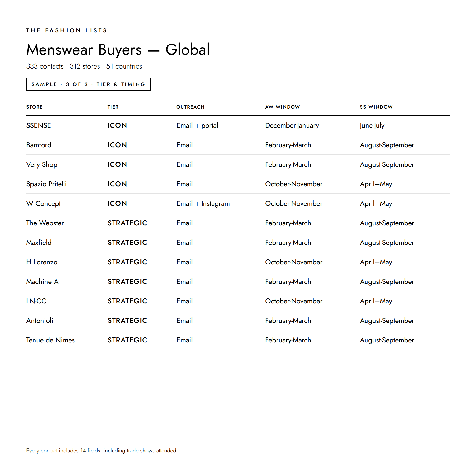Image resolution: width=476 pixels, height=476 pixels.
Task: Click the Menswear Buyers — Global title
Action: click(x=118, y=50)
